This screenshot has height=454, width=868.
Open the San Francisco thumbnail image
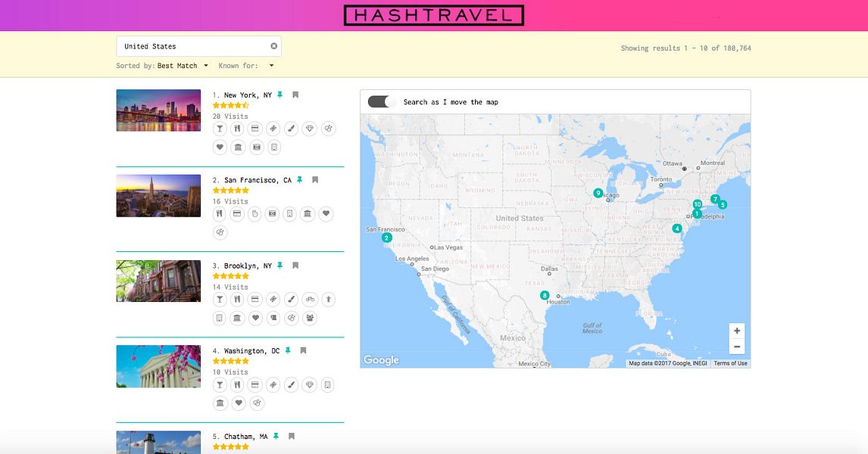coord(158,196)
